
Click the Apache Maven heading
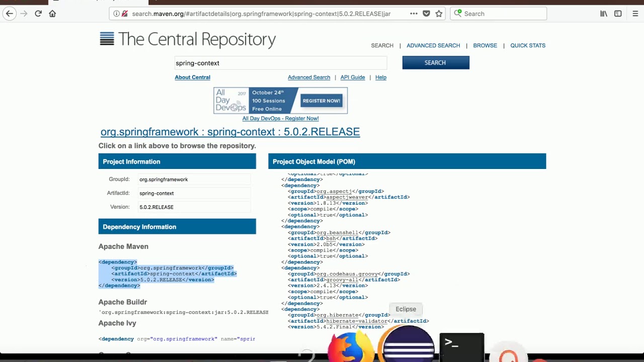tap(123, 246)
